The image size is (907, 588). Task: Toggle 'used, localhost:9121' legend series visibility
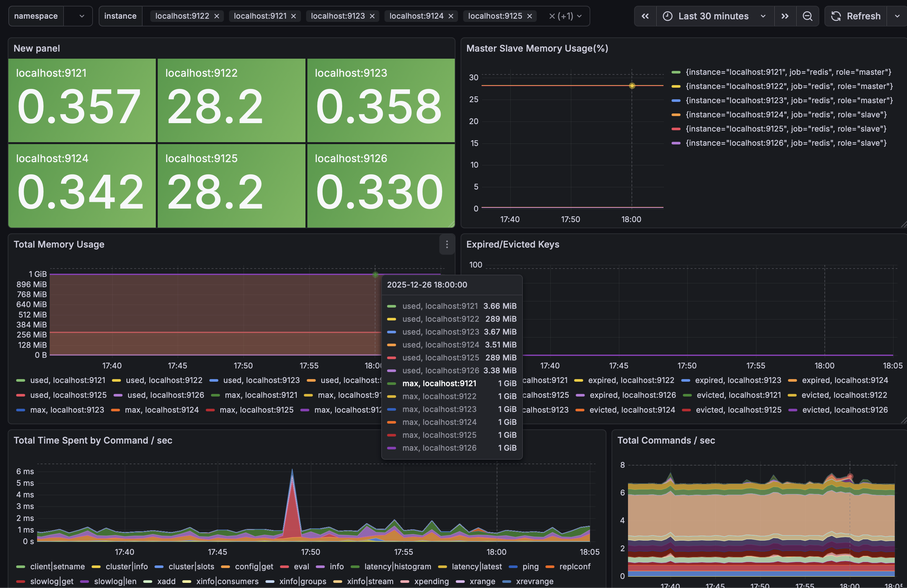point(67,380)
